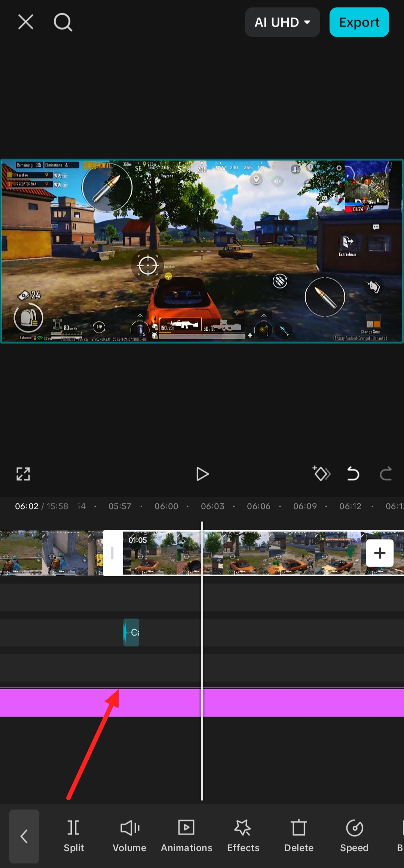The height and width of the screenshot is (868, 404).
Task: Undo the last edit
Action: (x=353, y=474)
